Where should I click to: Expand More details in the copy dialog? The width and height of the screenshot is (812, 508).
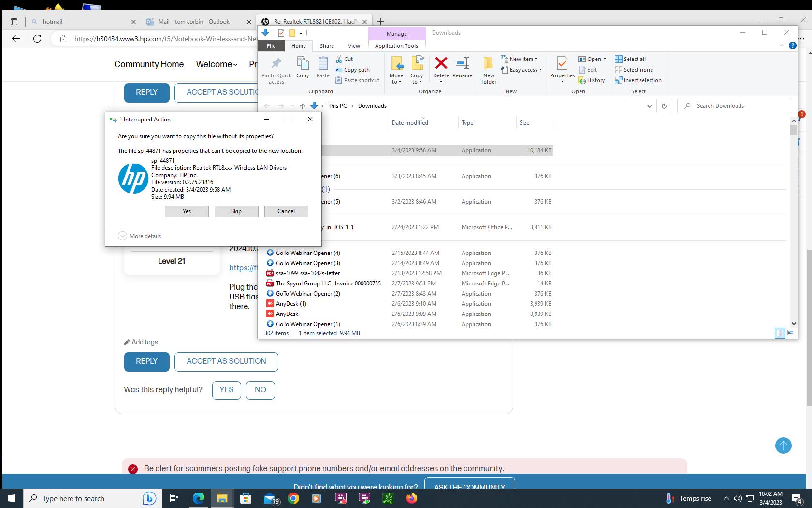click(139, 236)
